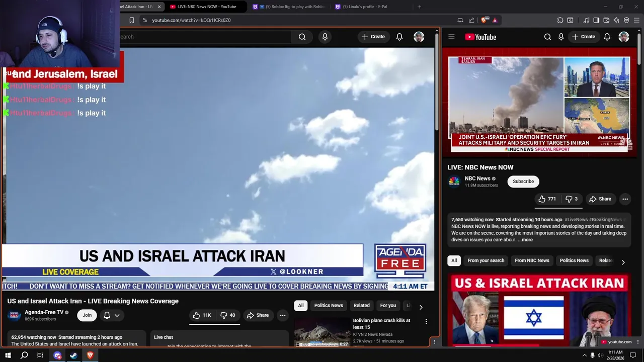The height and width of the screenshot is (362, 644).
Task: Open Discord from Windows taskbar
Action: [57, 355]
